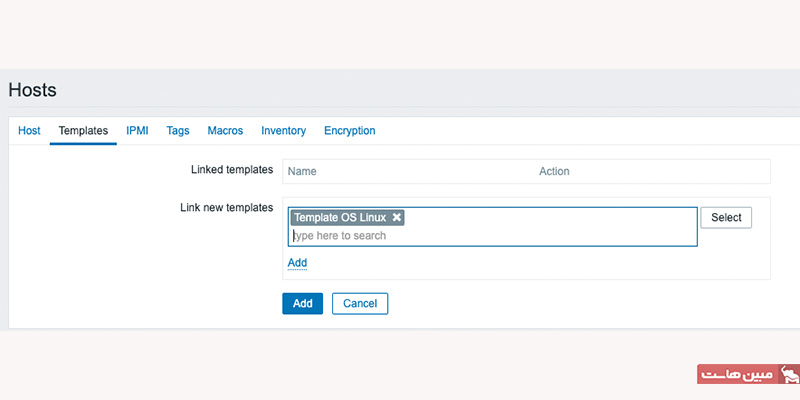
Task: Open the Host tab
Action: [29, 131]
